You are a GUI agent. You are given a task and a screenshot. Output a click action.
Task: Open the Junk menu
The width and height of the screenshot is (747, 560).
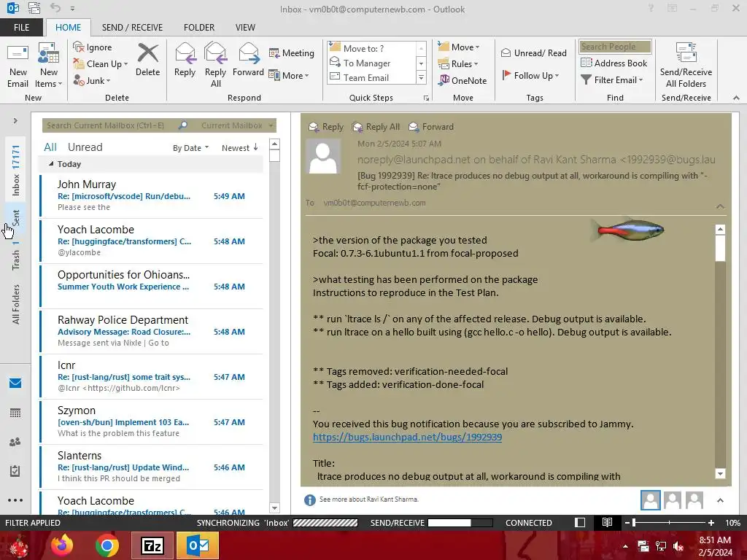click(x=92, y=80)
